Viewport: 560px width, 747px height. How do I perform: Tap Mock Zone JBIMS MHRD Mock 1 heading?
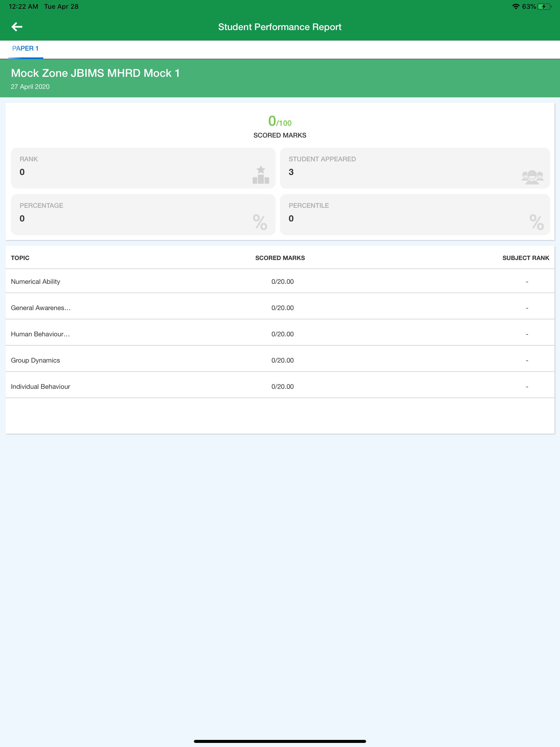pyautogui.click(x=95, y=73)
